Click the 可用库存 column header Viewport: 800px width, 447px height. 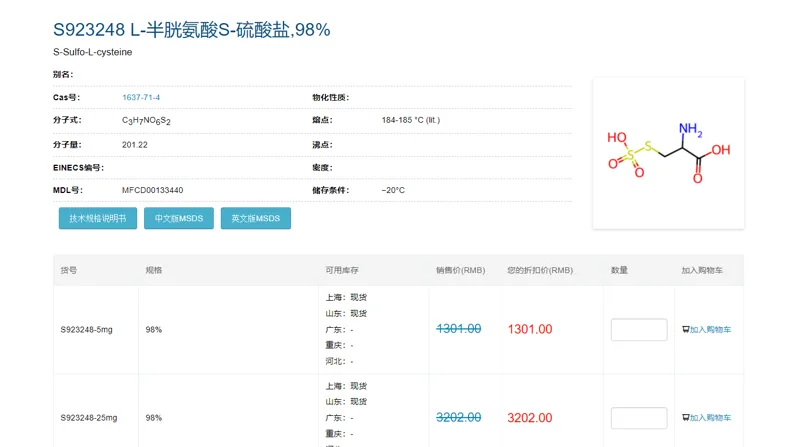(x=342, y=270)
